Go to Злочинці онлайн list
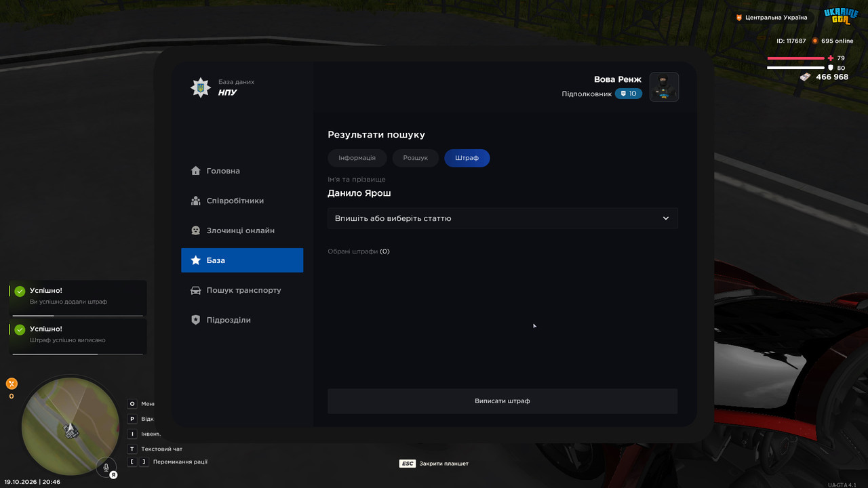Viewport: 868px width, 488px height. coord(242,230)
